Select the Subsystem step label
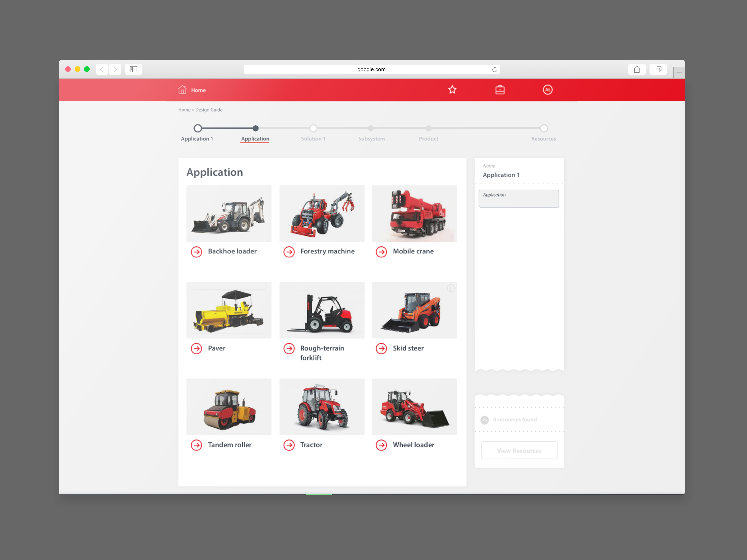The height and width of the screenshot is (560, 747). pos(371,139)
